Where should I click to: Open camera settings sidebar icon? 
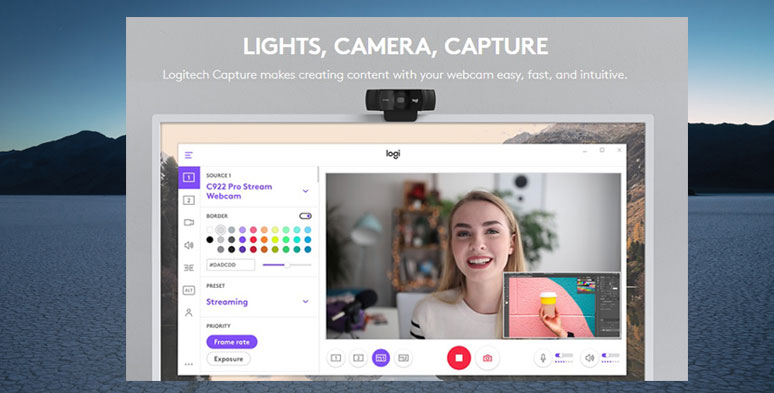189,223
